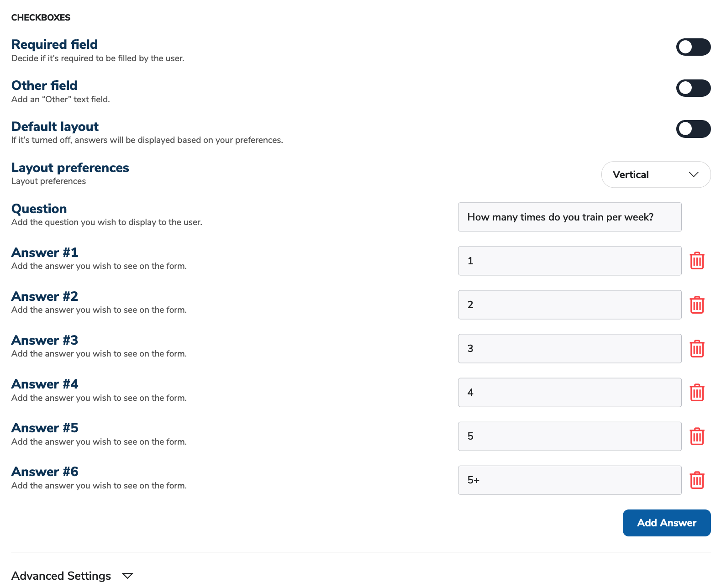Select the 'Layout preferences' heading
This screenshot has height=588, width=716.
[70, 168]
